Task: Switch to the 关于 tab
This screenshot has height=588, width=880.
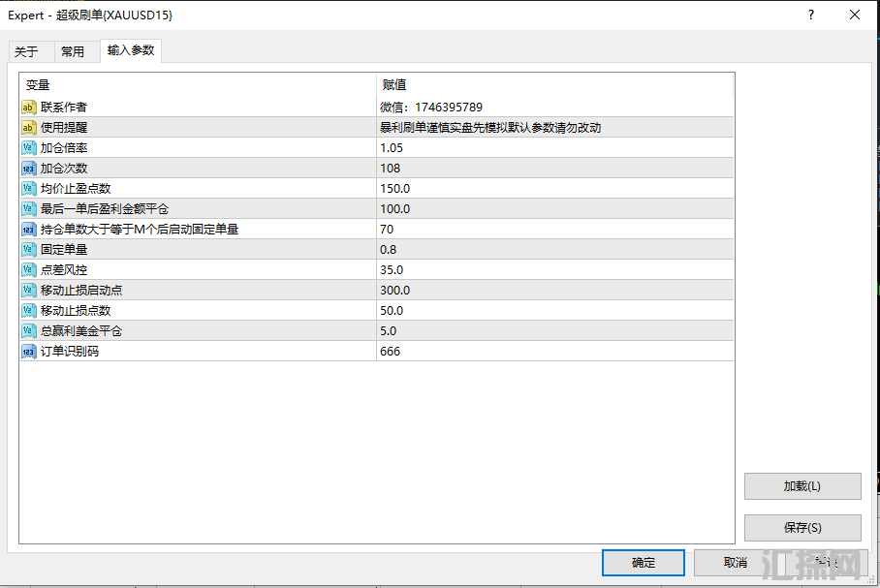Action: click(x=26, y=52)
